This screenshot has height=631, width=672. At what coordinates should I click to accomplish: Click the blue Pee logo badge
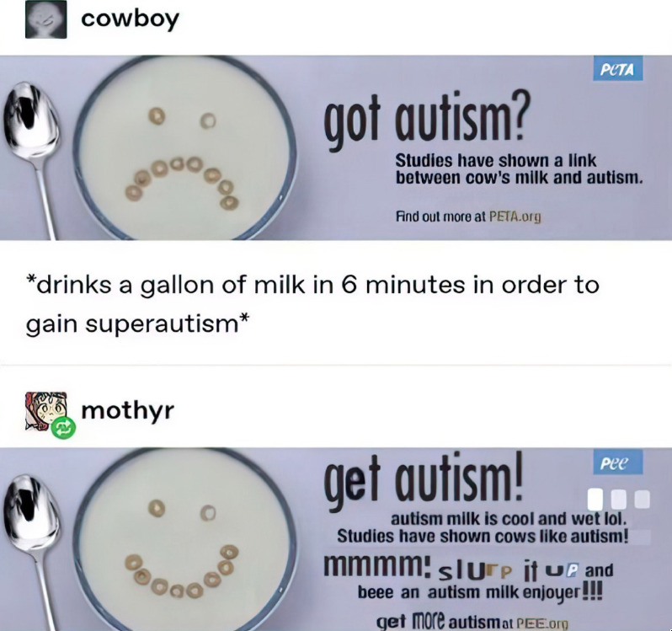point(617,463)
